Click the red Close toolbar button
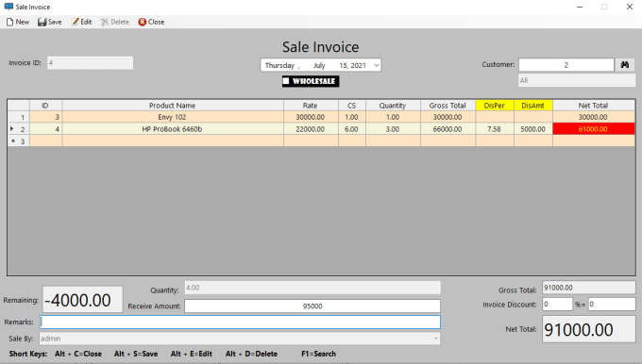This screenshot has width=642, height=364. (x=151, y=22)
